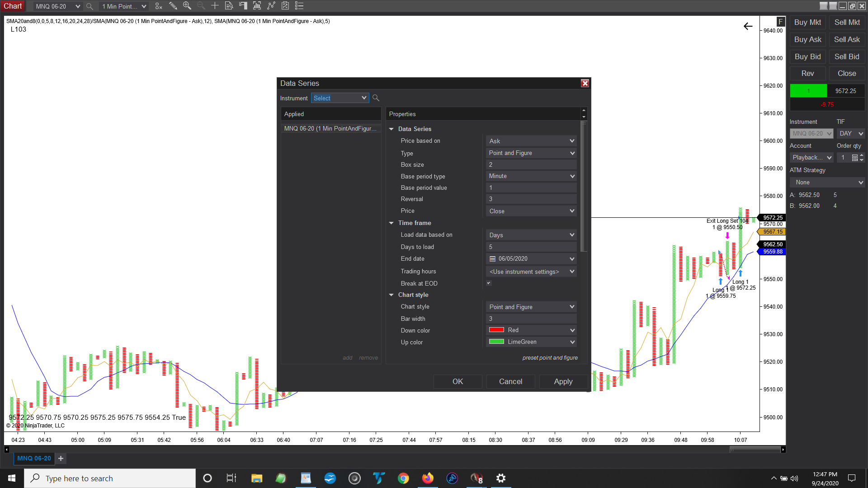Collapse the Chart style section
Image resolution: width=868 pixels, height=488 pixels.
[392, 295]
